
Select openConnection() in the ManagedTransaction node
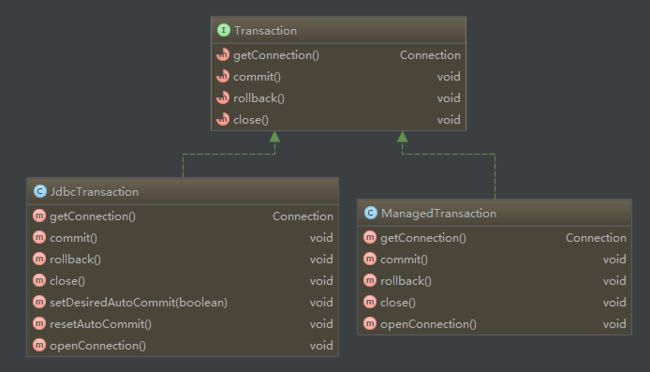[x=428, y=324]
